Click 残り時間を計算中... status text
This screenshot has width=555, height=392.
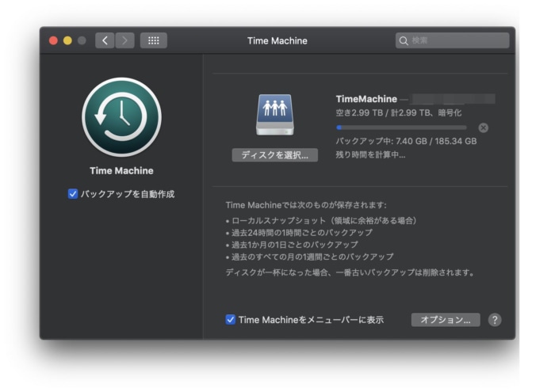point(370,155)
